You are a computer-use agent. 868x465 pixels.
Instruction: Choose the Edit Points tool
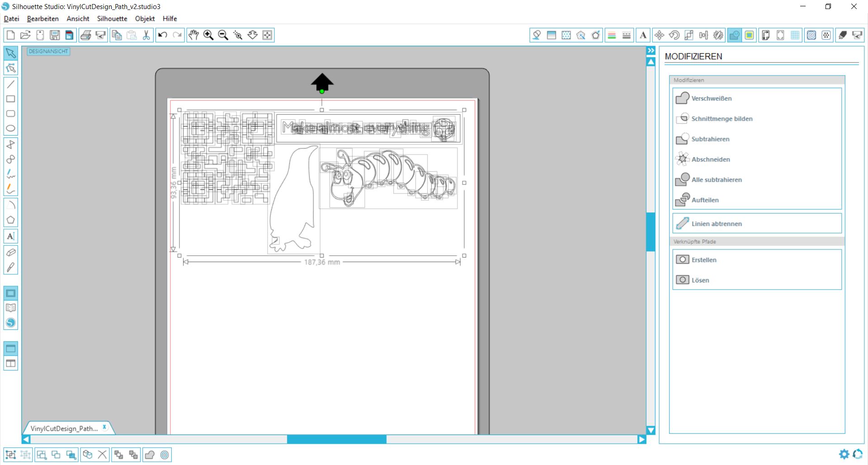pyautogui.click(x=11, y=68)
